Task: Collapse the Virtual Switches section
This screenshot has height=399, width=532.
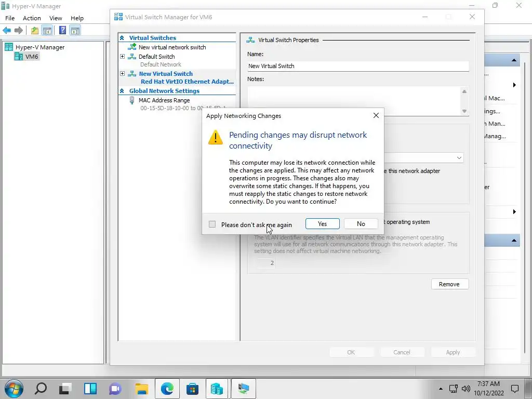Action: pyautogui.click(x=122, y=38)
